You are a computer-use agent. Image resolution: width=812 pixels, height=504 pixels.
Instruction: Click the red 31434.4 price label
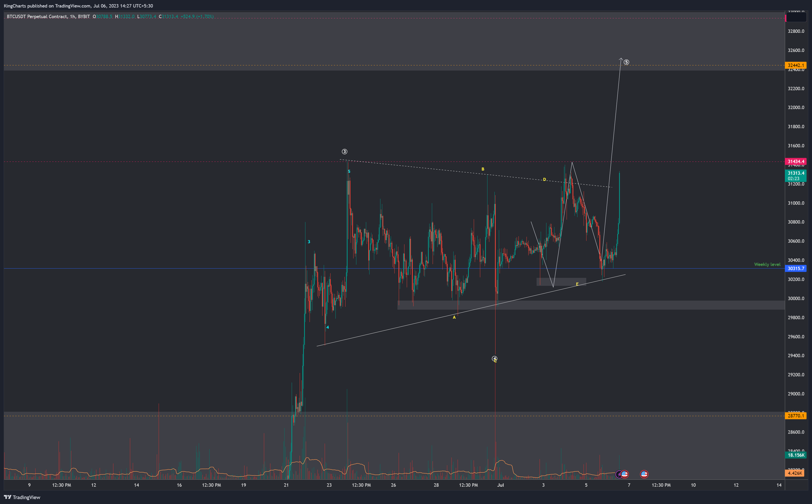click(x=796, y=162)
